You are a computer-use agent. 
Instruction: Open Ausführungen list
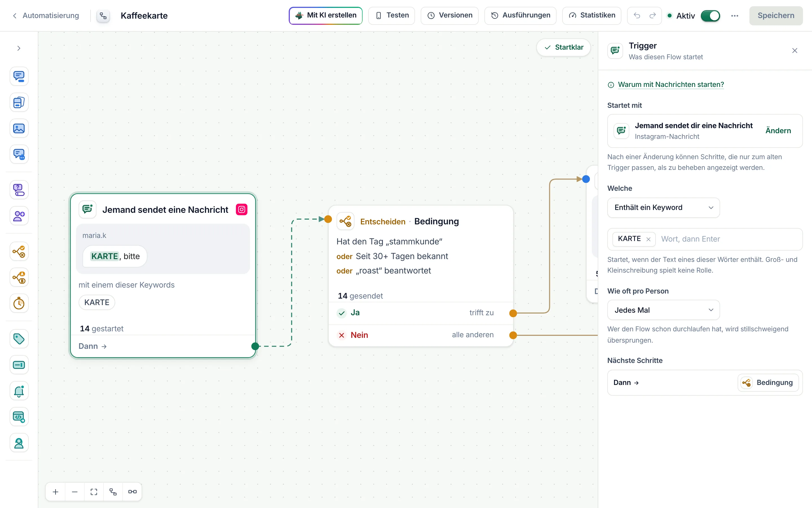coord(520,16)
